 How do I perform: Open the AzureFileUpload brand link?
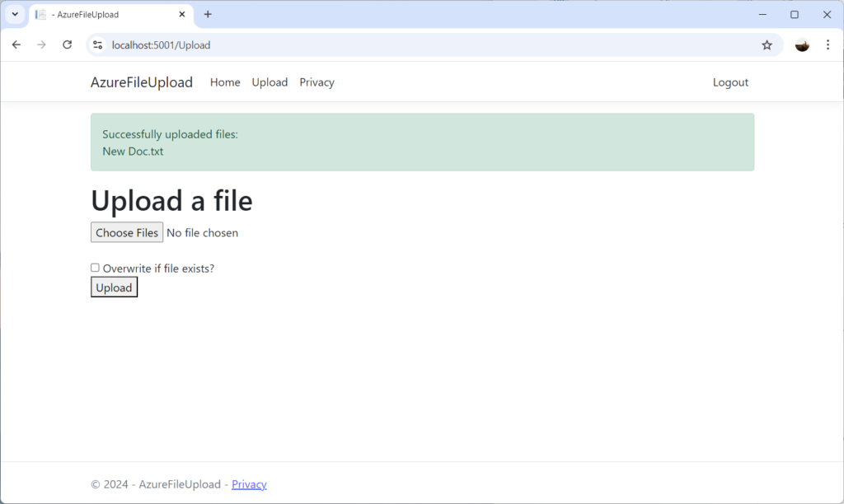[142, 82]
